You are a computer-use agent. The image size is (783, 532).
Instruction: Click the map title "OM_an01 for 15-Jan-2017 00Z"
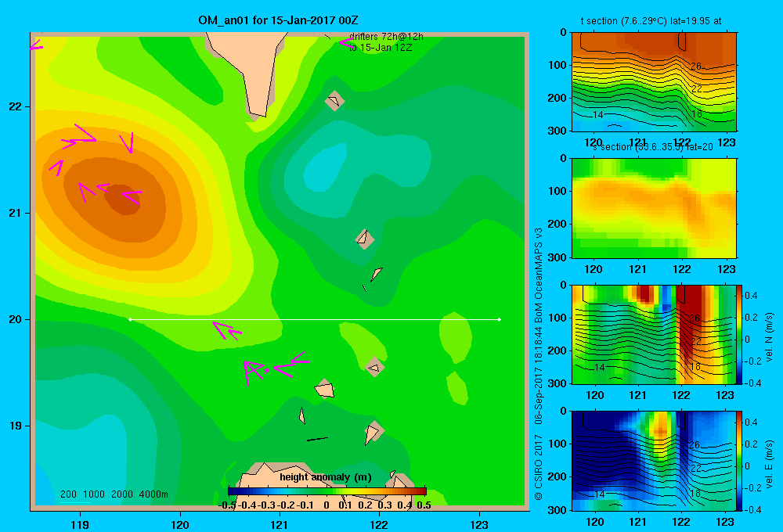(x=278, y=20)
